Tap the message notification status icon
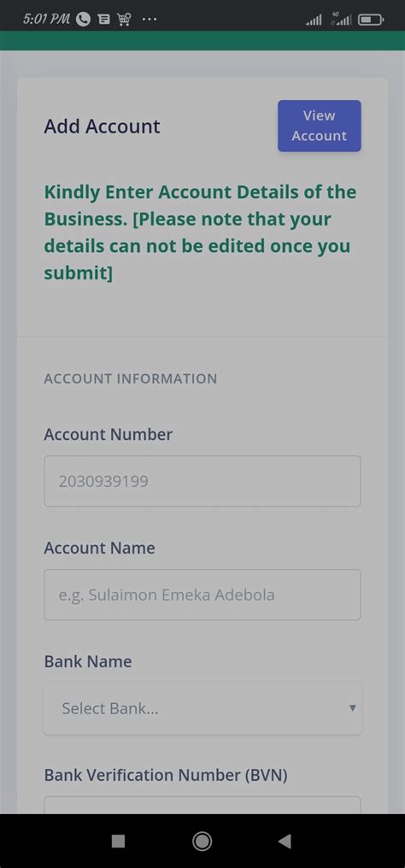Screen dimensions: 405x868 (103, 20)
